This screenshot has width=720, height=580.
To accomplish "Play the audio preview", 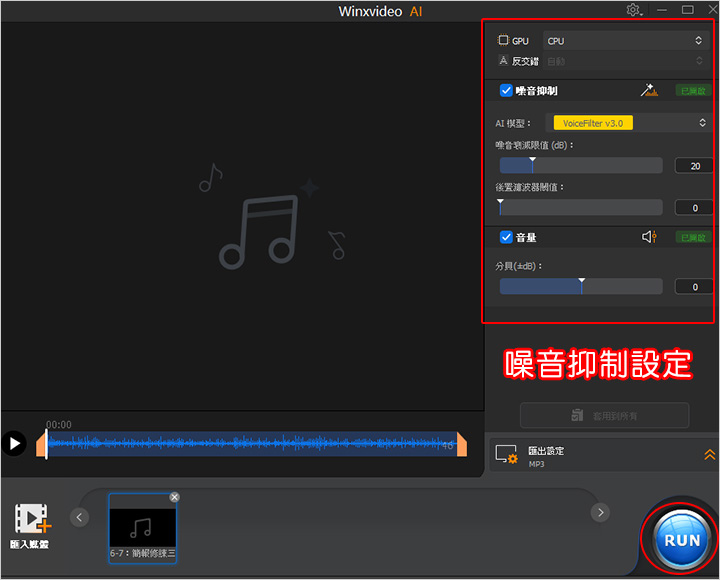I will click(14, 444).
